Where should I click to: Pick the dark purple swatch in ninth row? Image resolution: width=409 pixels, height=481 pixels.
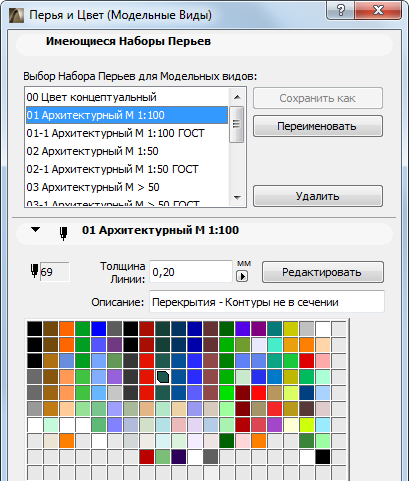click(x=179, y=457)
